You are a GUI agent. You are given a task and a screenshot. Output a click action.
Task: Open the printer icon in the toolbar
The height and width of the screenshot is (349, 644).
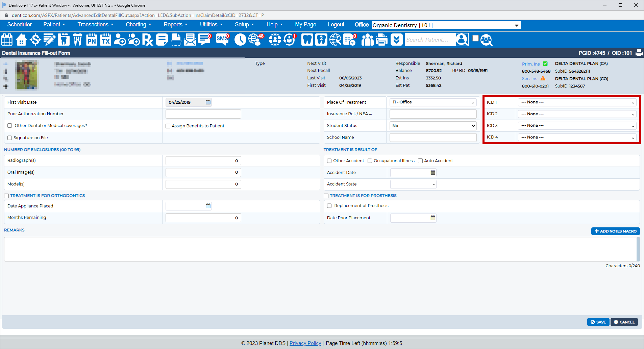tap(381, 40)
